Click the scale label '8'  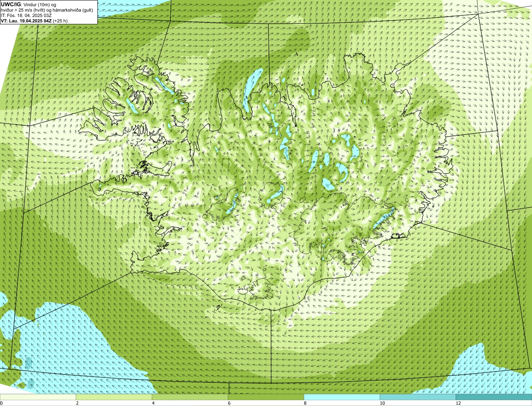pos(305,403)
